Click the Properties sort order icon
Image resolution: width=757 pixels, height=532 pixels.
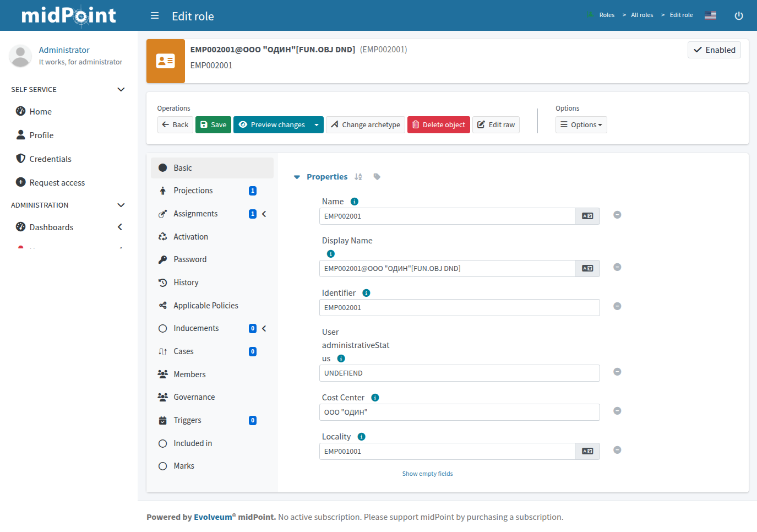[x=358, y=177]
